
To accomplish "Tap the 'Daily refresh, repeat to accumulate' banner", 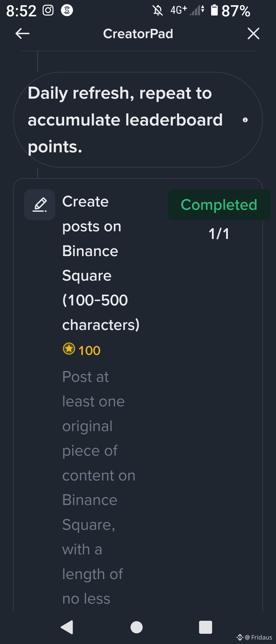I will 125,120.
